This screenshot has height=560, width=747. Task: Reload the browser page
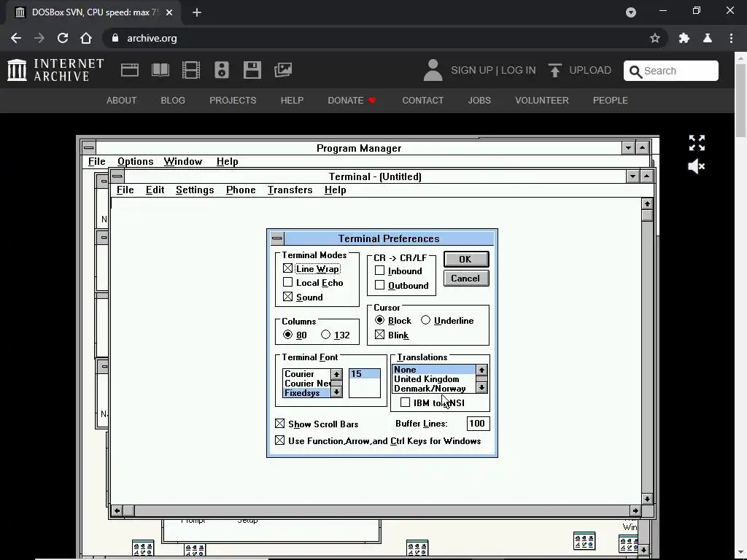click(x=63, y=38)
